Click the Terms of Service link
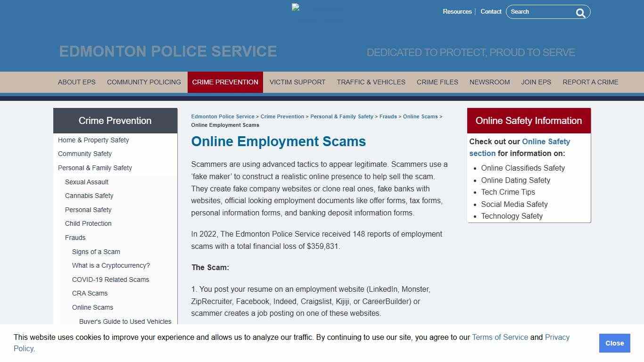This screenshot has height=362, width=644. 500,337
